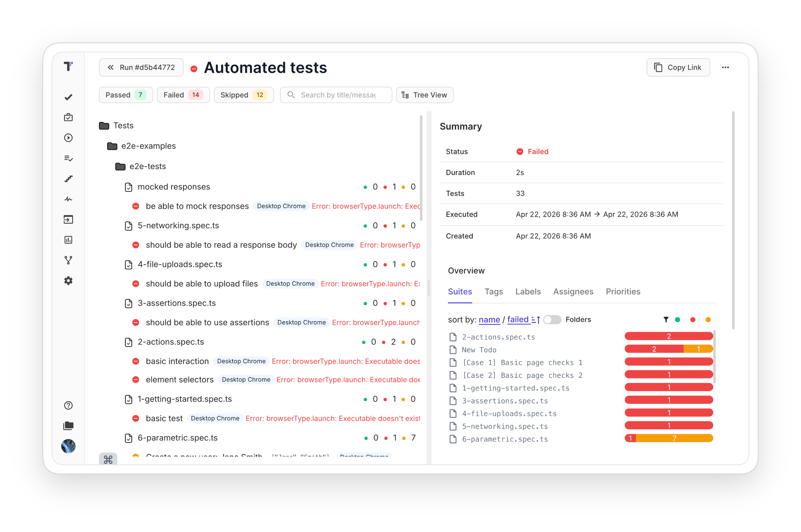This screenshot has height=532, width=801.
Task: Open the branch fork icon in sidebar
Action: coord(68,260)
